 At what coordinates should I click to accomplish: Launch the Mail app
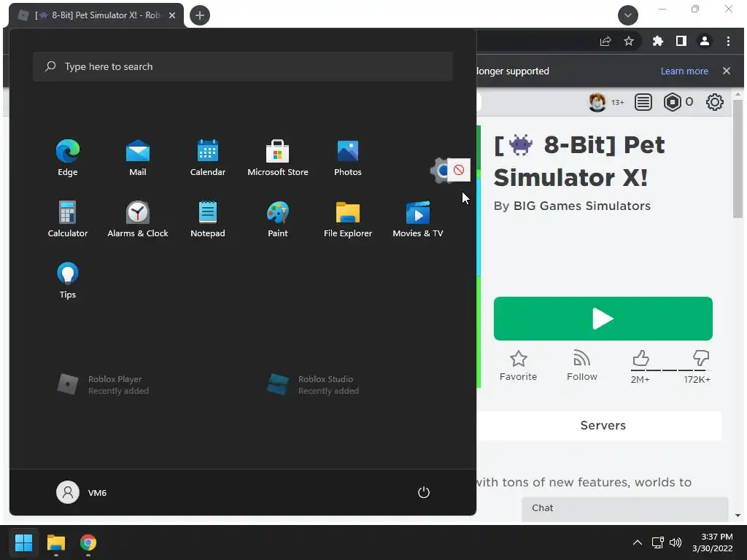(x=138, y=158)
